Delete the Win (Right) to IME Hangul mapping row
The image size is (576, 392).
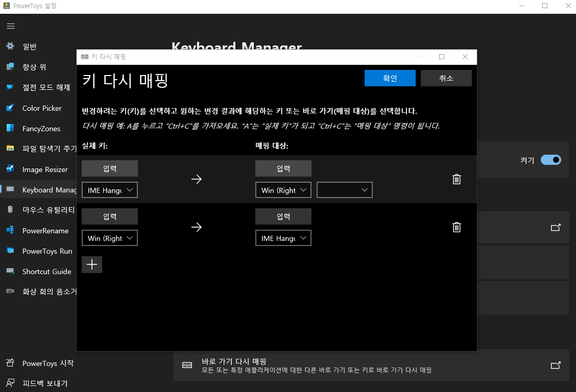click(457, 227)
